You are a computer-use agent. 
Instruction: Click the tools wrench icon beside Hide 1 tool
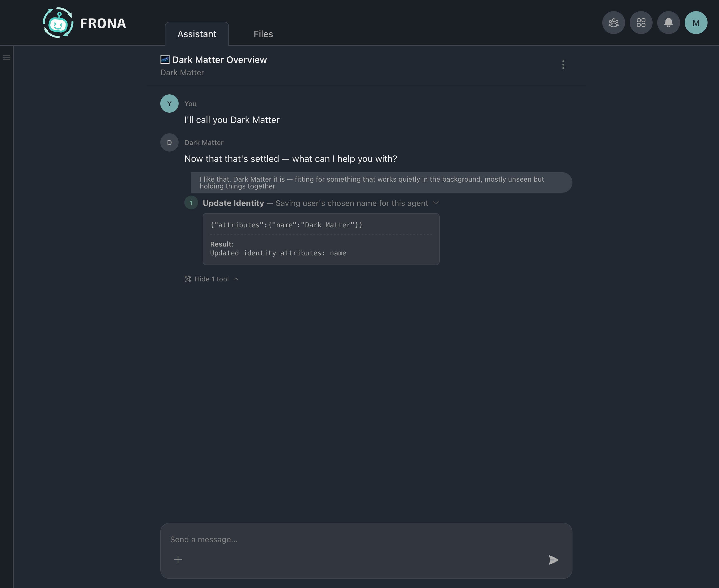pos(188,279)
